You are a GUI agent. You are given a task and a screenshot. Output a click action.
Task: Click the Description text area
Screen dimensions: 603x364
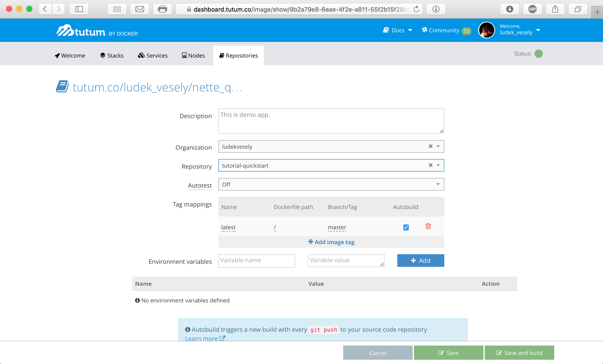(331, 121)
